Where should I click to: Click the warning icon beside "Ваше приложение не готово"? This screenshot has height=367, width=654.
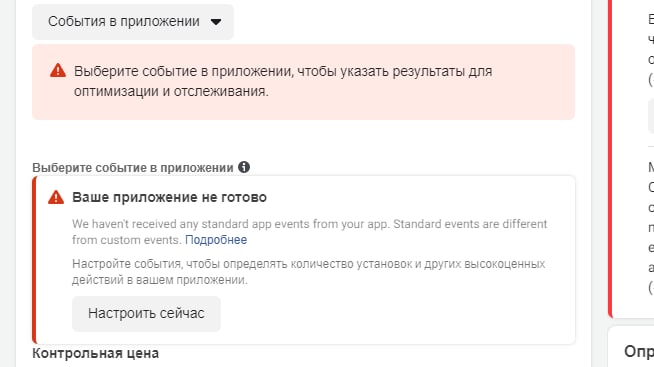[x=56, y=197]
